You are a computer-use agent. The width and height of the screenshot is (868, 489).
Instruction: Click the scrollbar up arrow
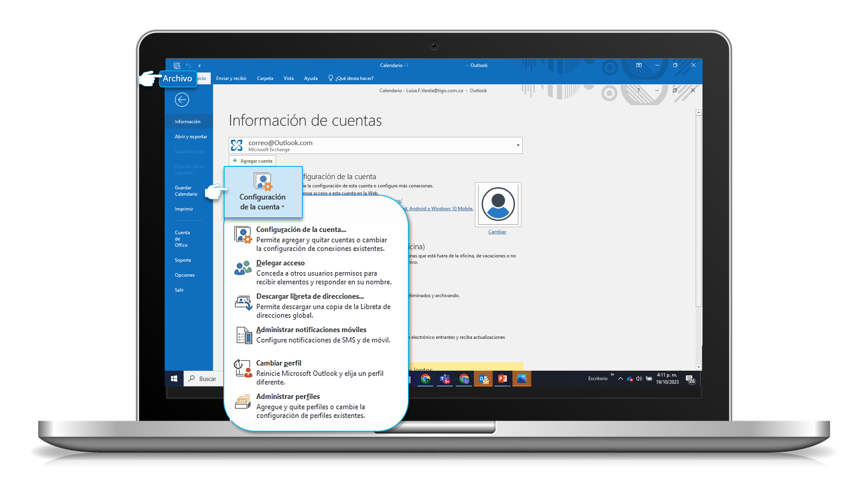point(699,113)
